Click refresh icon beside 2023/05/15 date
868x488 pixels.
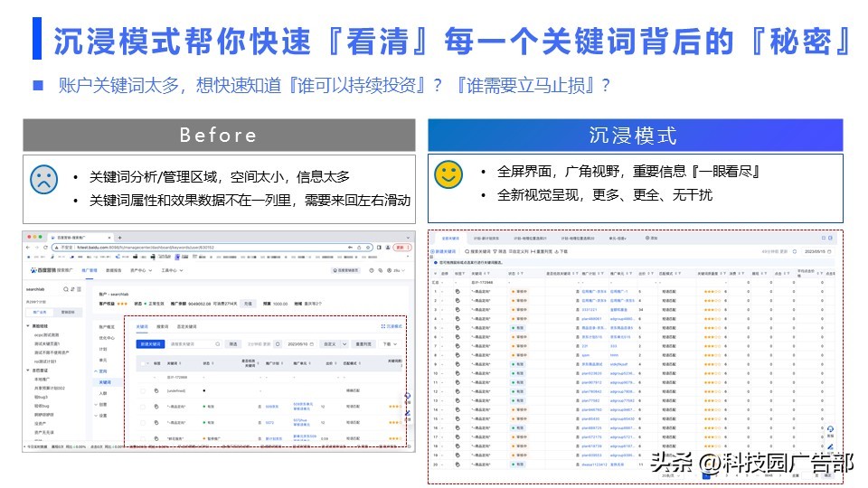[x=795, y=251]
